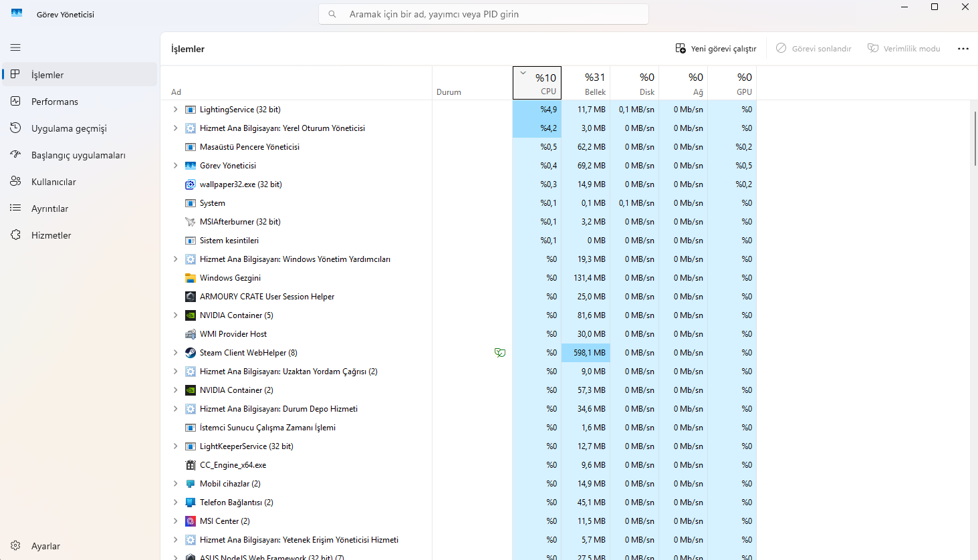
Task: Expand the Telefon Bağlantısı (2) group
Action: tap(175, 503)
